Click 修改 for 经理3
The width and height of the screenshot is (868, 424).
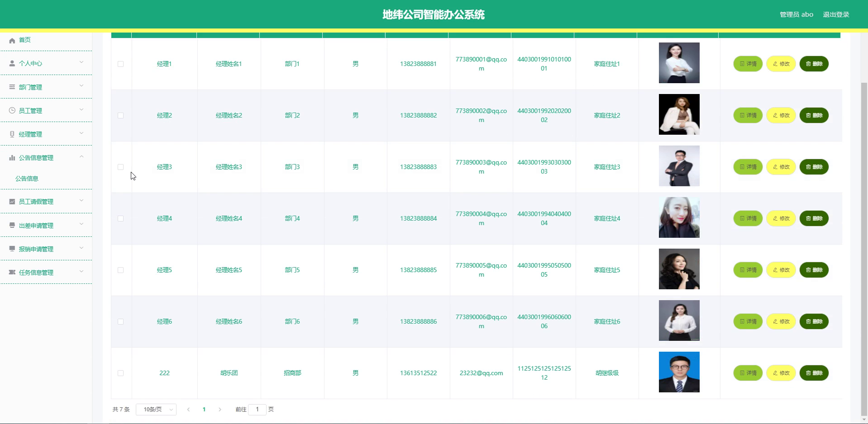coord(781,167)
